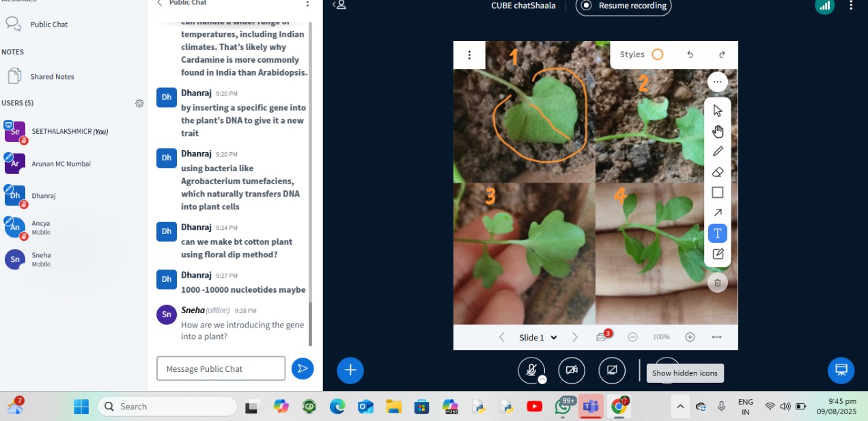Open the Slide 1 dropdown
This screenshot has width=868, height=421.
[538, 337]
